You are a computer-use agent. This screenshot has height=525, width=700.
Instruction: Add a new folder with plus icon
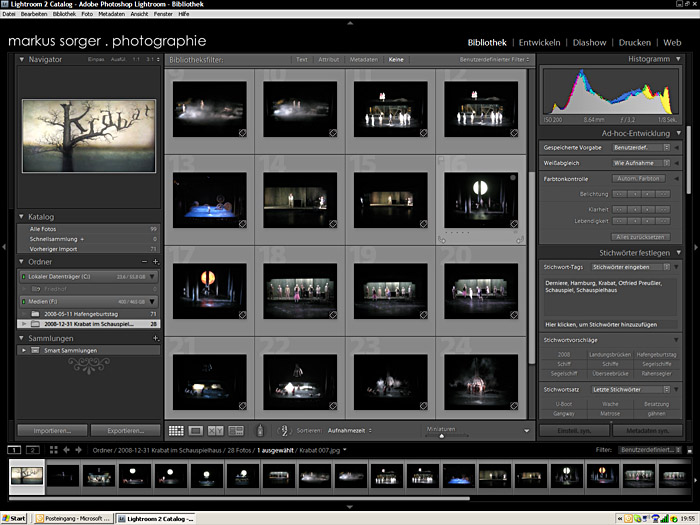coord(155,262)
